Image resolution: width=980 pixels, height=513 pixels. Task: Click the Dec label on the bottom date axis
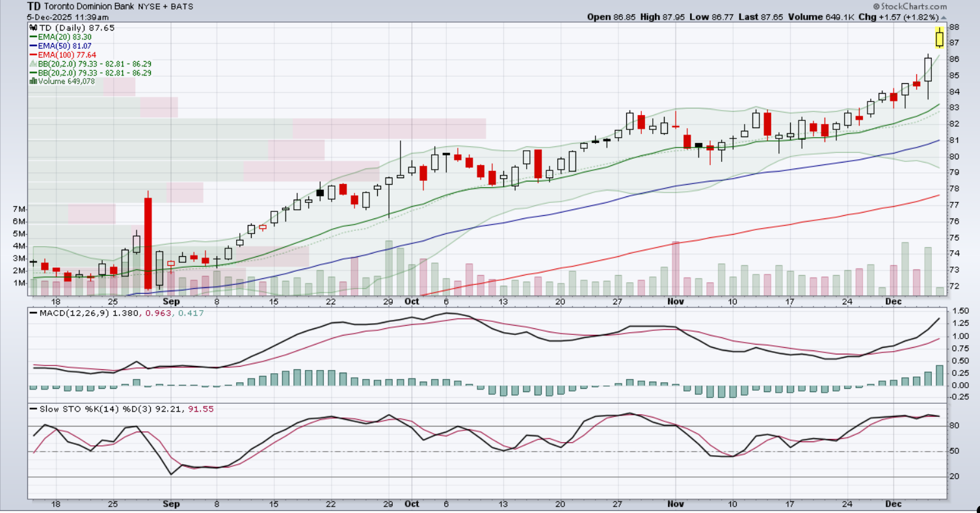(894, 504)
